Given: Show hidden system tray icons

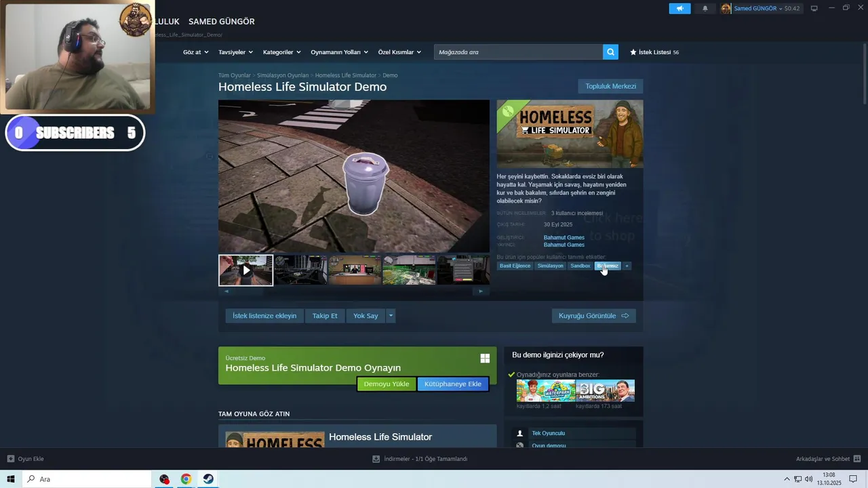Looking at the screenshot, I should [787, 479].
